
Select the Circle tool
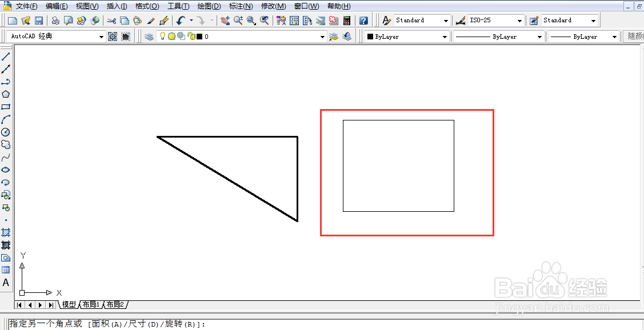(x=6, y=132)
